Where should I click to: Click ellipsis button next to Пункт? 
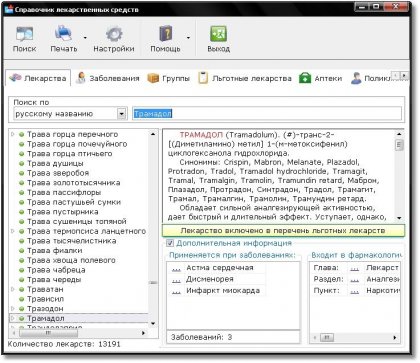coord(355,291)
